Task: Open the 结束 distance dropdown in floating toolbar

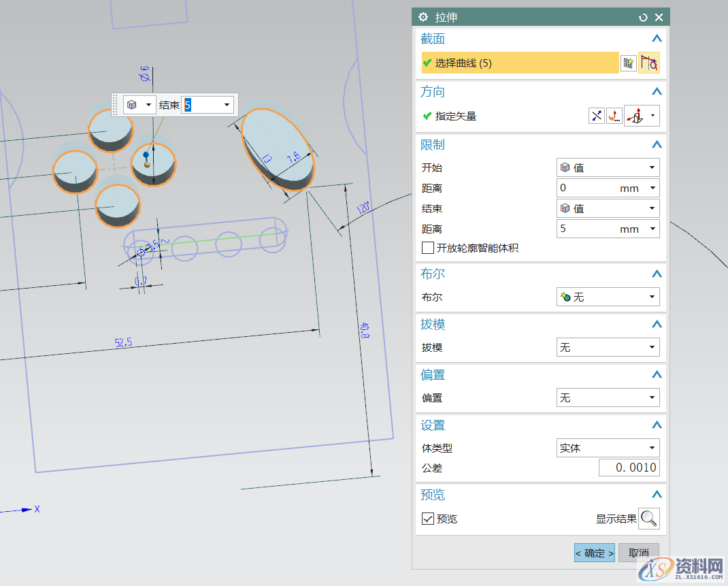Action: [225, 104]
